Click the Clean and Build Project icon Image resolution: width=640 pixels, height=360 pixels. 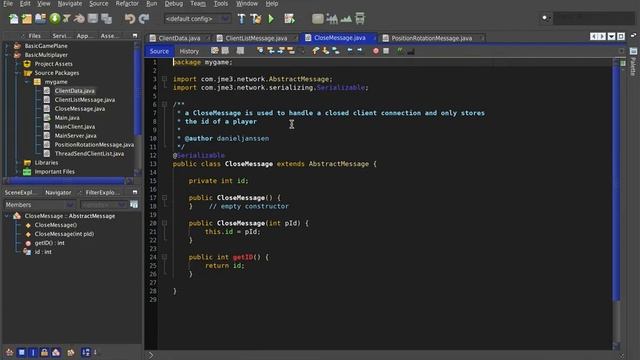click(256, 19)
